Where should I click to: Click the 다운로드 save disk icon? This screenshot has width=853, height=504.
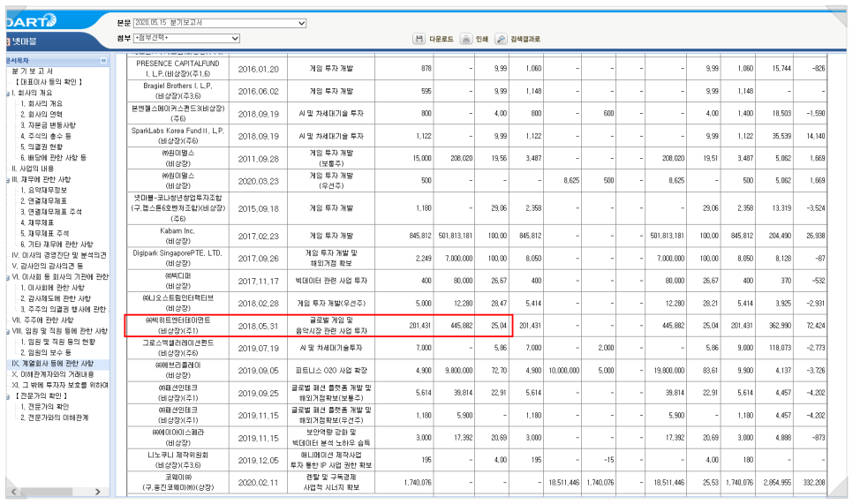[x=419, y=39]
